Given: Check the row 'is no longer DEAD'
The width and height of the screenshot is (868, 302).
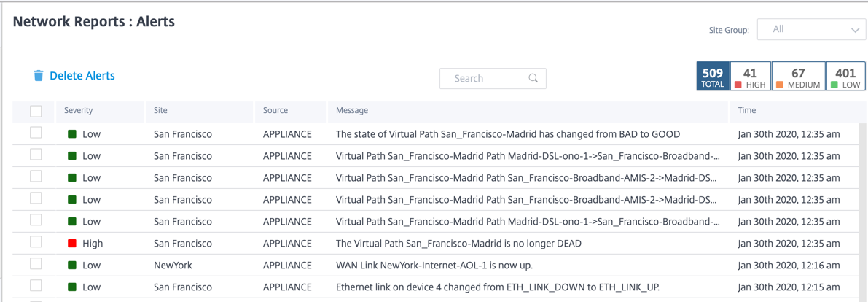Looking at the screenshot, I should click(36, 242).
